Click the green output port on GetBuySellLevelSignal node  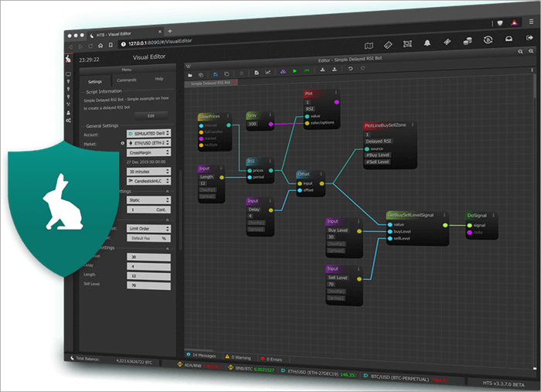click(445, 225)
